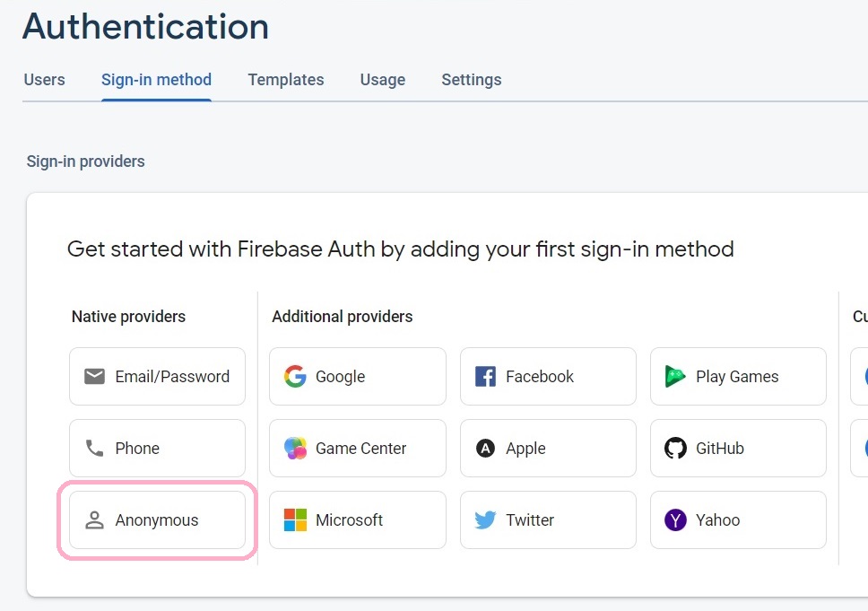
Task: Add the Anonymous sign-in provider
Action: (157, 520)
